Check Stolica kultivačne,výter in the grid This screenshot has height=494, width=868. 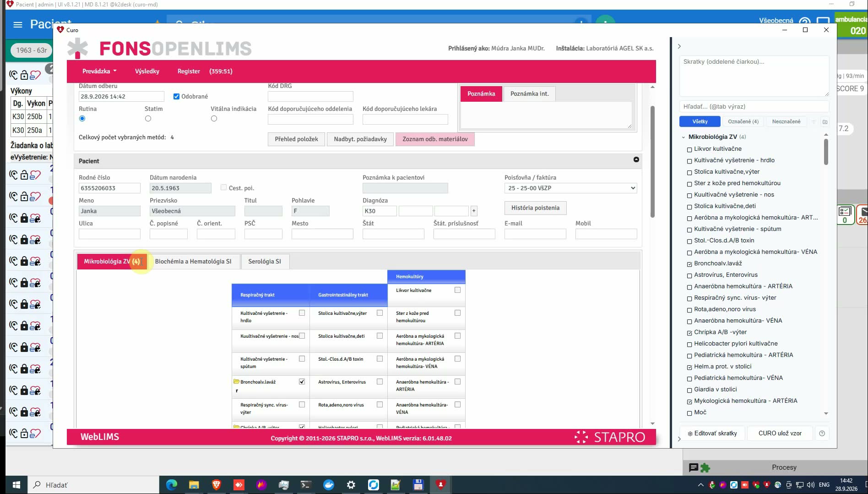[x=380, y=313]
